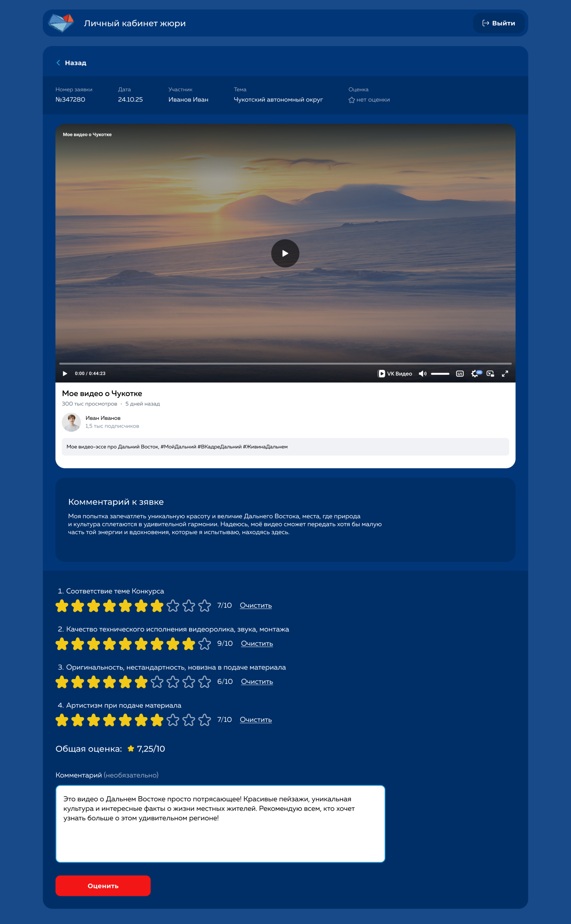
Task: Click the large play button on video
Action: (x=285, y=253)
